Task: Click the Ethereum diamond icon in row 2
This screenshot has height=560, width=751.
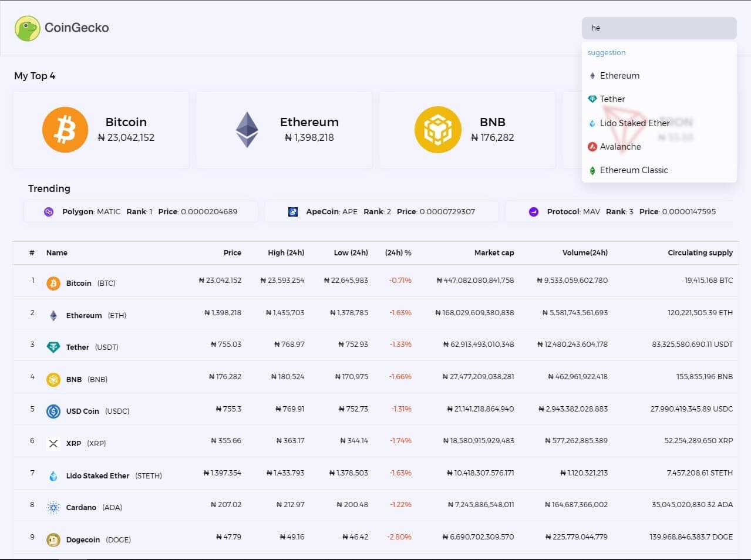Action: [53, 315]
